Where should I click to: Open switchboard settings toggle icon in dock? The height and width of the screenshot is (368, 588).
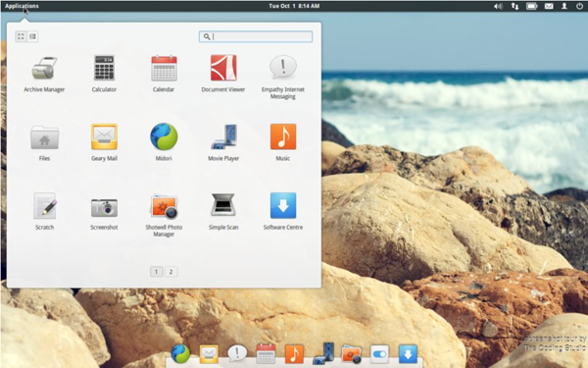pos(379,354)
